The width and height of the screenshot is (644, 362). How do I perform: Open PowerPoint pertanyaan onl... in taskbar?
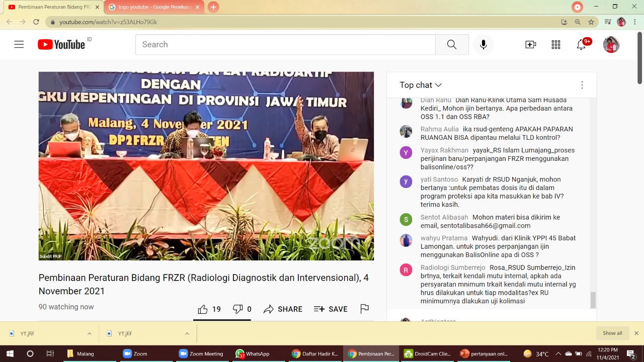click(484, 354)
